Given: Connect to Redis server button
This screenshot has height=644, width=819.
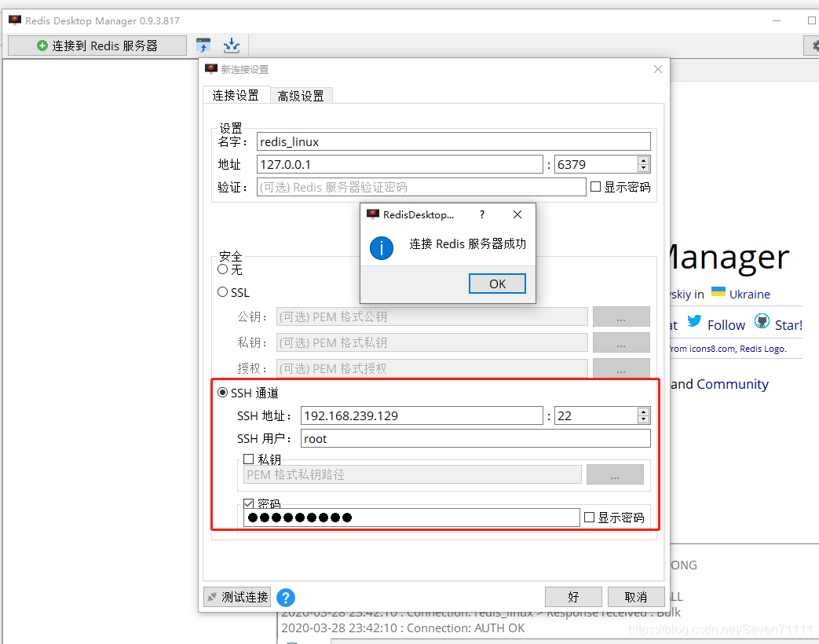Looking at the screenshot, I should pyautogui.click(x=97, y=46).
